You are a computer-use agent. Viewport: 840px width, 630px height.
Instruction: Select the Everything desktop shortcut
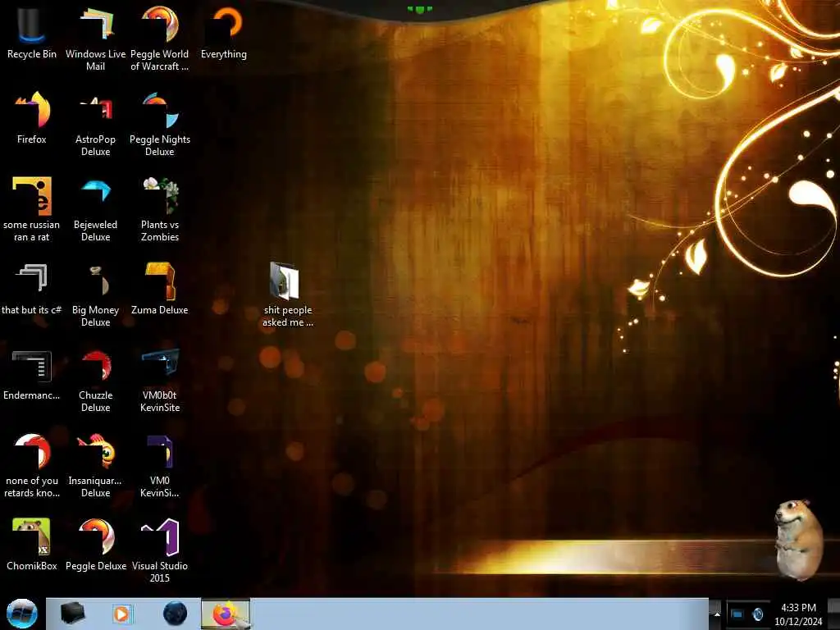[224, 33]
